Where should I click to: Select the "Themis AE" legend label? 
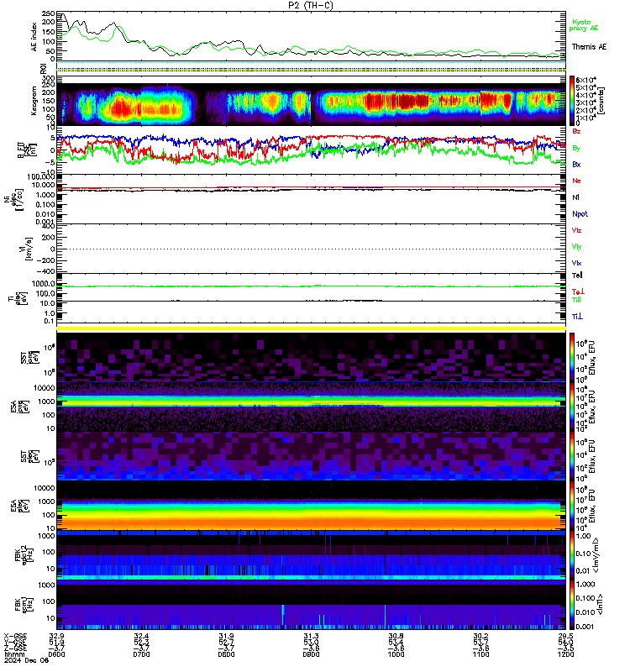pyautogui.click(x=589, y=47)
